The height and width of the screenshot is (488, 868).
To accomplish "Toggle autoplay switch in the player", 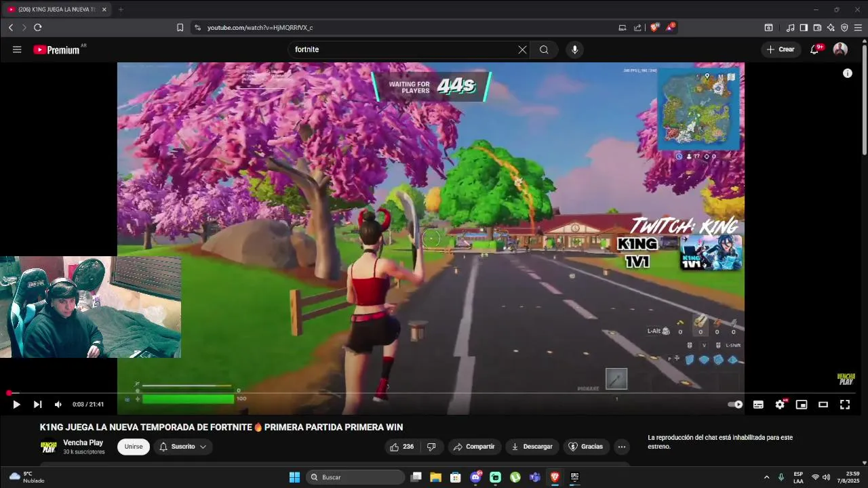I will pyautogui.click(x=735, y=405).
